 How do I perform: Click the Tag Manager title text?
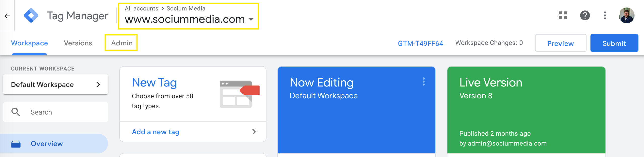tap(77, 16)
